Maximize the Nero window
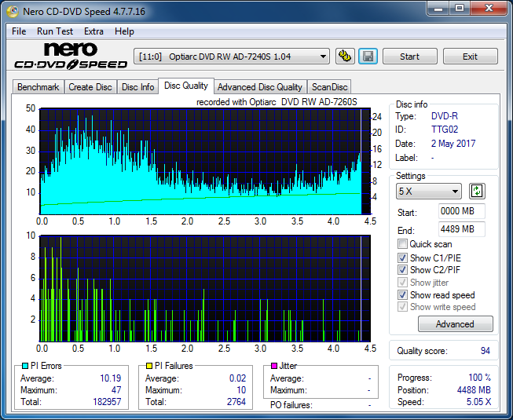The width and height of the screenshot is (513, 420). coord(460,8)
